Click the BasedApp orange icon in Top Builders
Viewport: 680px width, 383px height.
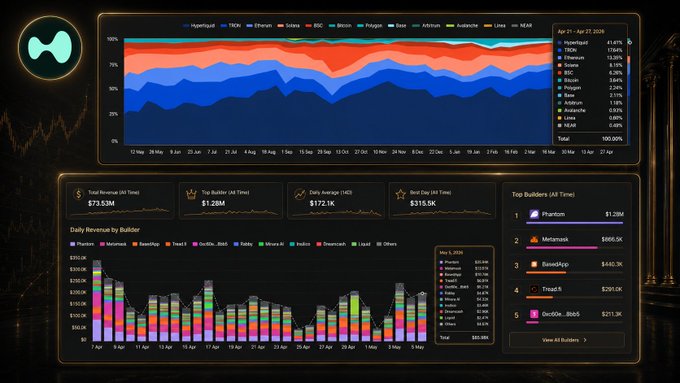click(534, 264)
